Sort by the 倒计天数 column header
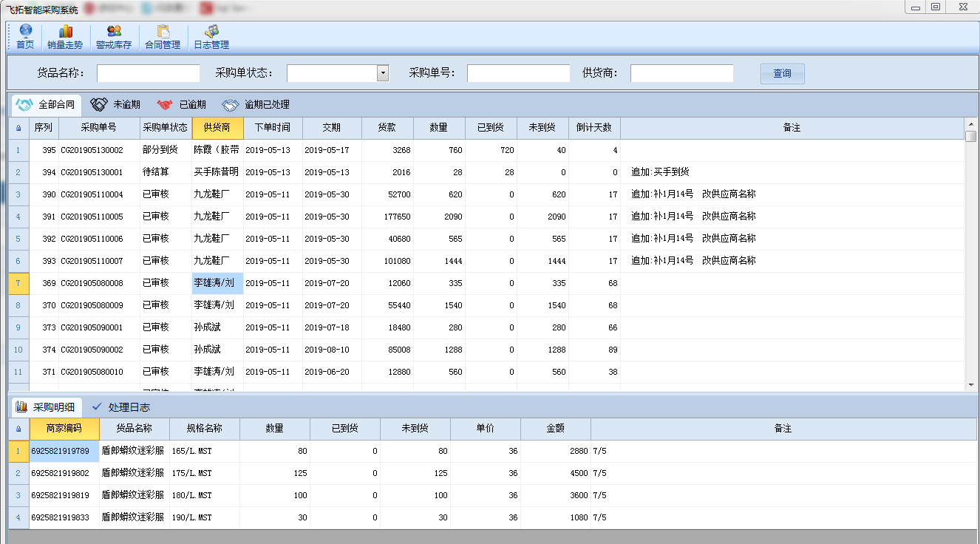This screenshot has width=980, height=544. (x=594, y=128)
